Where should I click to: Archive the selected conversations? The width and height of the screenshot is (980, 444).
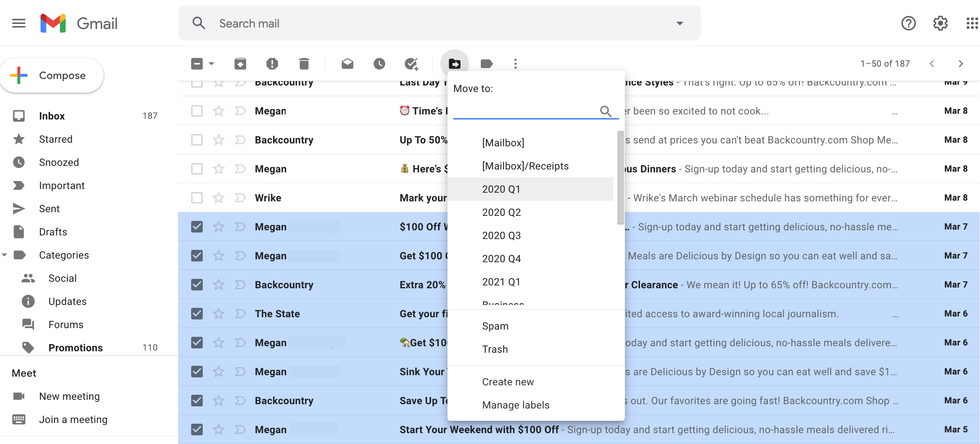pos(240,63)
